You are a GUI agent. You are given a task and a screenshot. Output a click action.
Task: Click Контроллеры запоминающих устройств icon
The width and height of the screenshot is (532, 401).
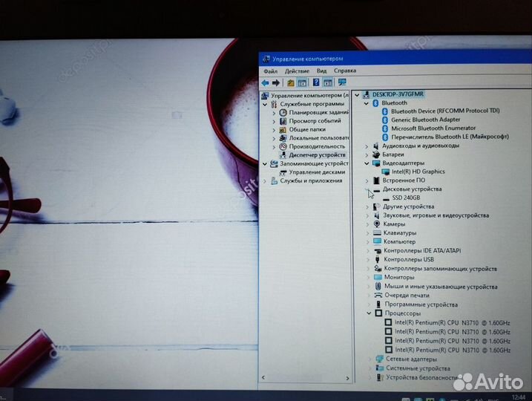pyautogui.click(x=378, y=269)
